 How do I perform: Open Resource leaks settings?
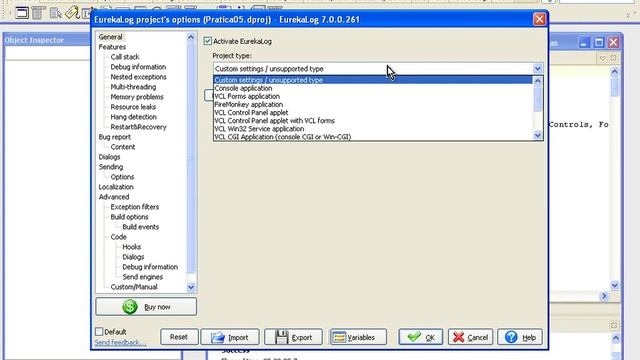coord(133,107)
